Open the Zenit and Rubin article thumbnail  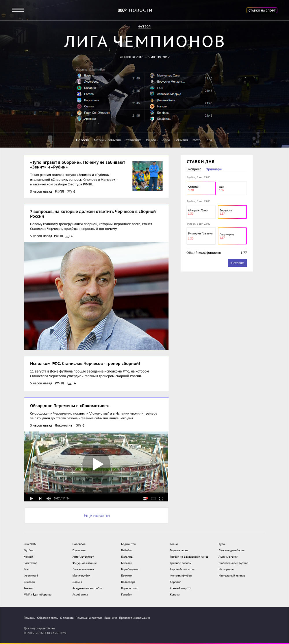coord(147,176)
